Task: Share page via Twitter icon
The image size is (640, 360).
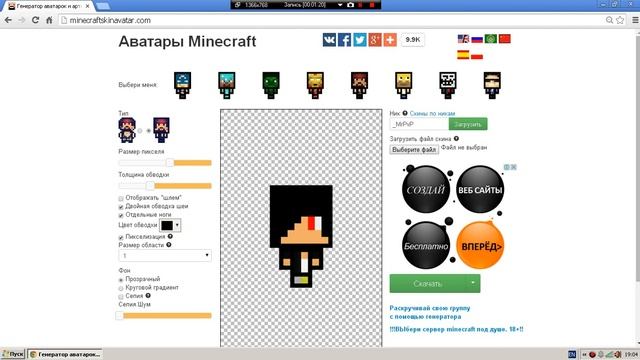Action: (360, 40)
